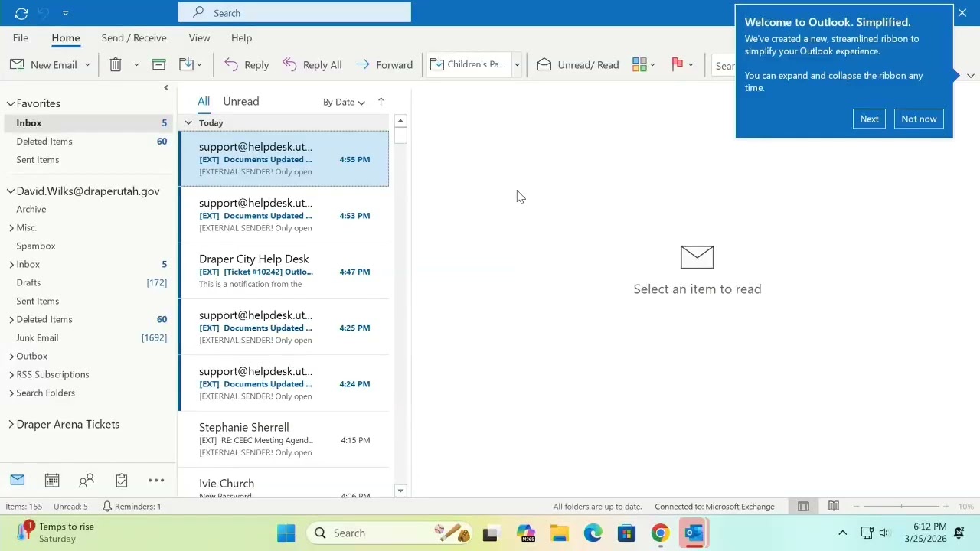Screen dimensions: 980x551
Task: Open the Tasks clipboard icon
Action: [122, 480]
